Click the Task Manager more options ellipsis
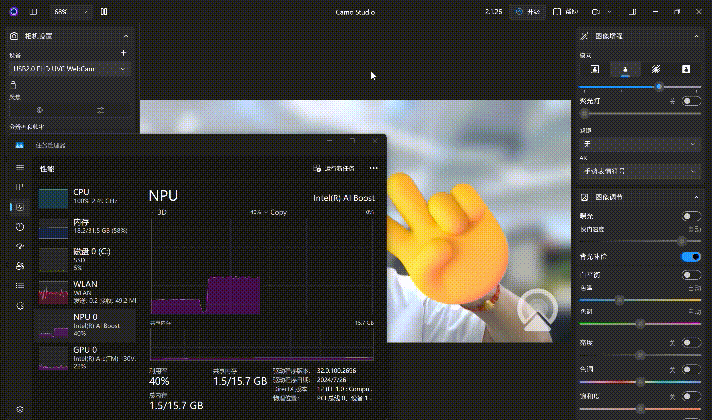The width and height of the screenshot is (712, 420). point(374,169)
